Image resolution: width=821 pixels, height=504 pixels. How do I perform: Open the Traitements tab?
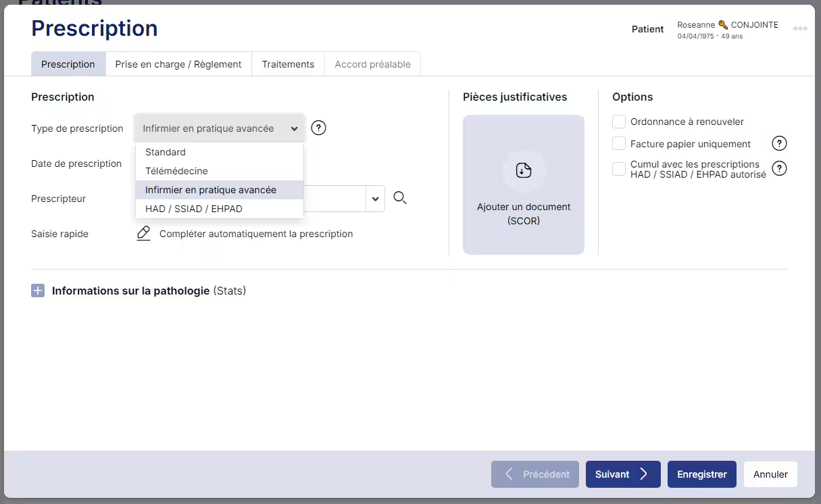click(288, 64)
